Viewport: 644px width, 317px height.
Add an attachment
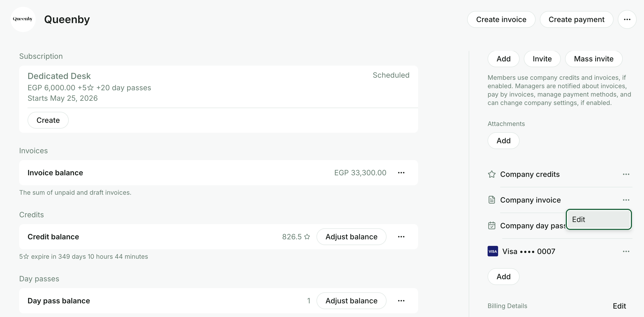pyautogui.click(x=503, y=141)
